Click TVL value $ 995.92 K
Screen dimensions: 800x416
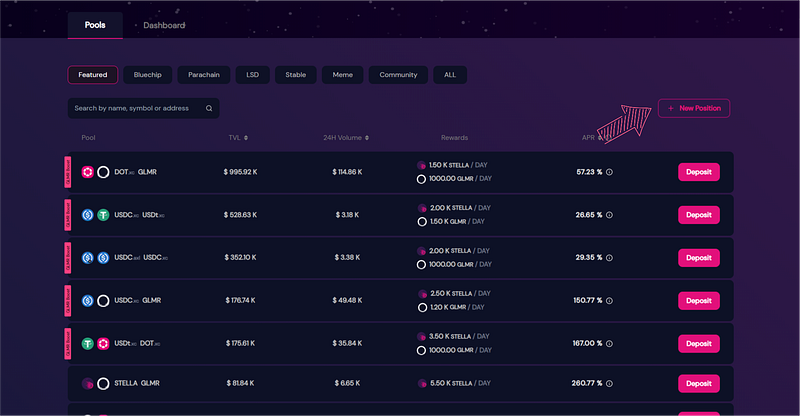[x=240, y=172]
